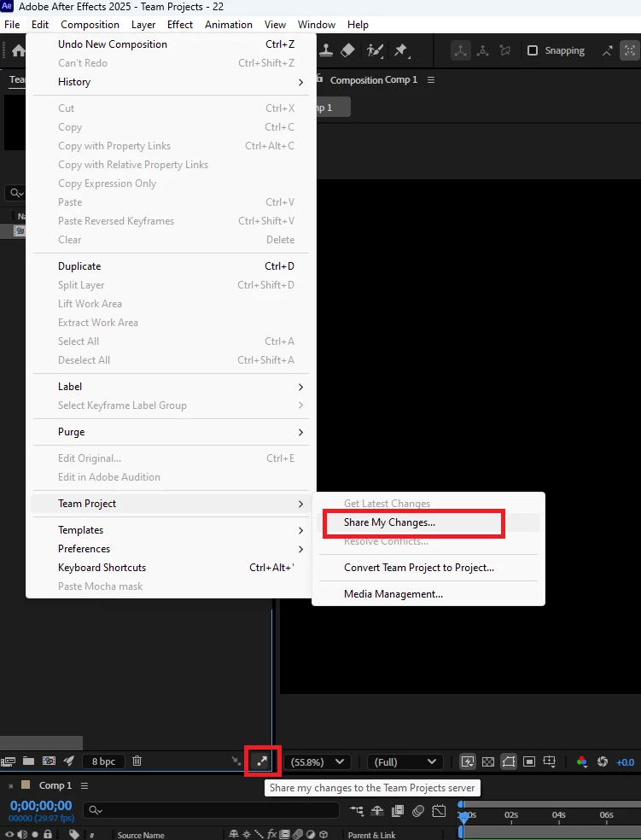
Task: Go to the Home screen icon
Action: [x=18, y=51]
